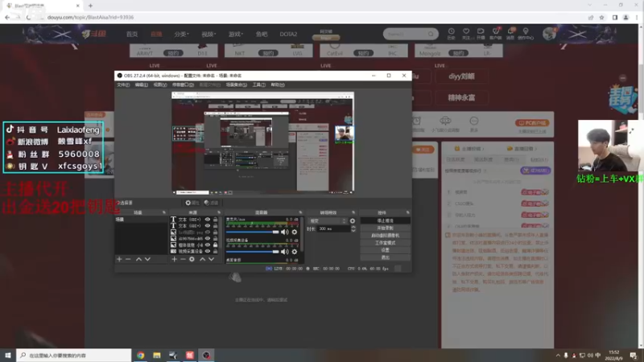
Task: Toggle visibility of fourth image source
Action: click(208, 238)
